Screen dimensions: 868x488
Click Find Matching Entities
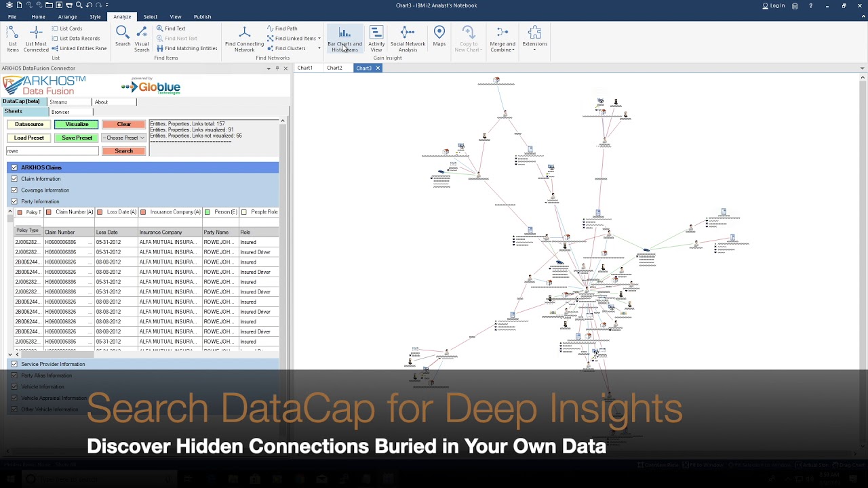point(186,49)
